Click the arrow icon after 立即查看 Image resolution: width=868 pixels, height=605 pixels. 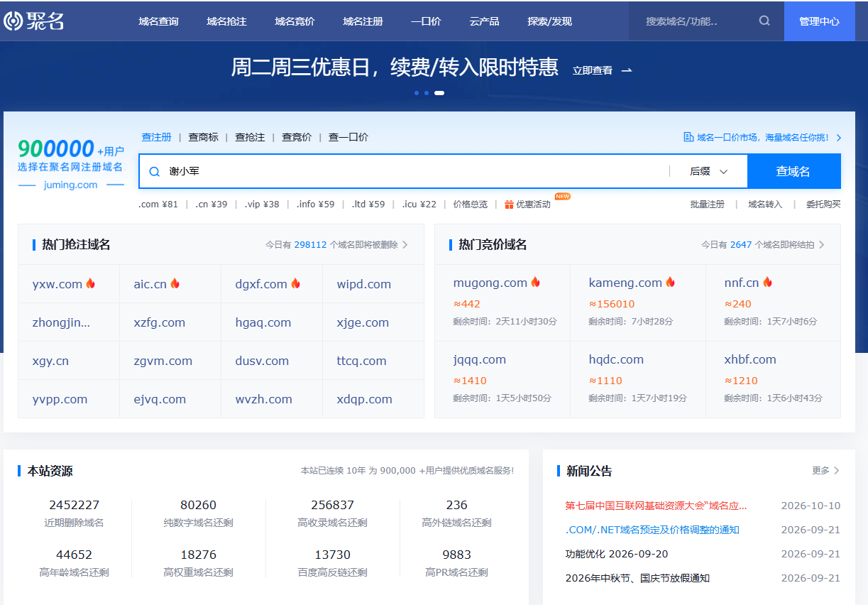pyautogui.click(x=627, y=70)
